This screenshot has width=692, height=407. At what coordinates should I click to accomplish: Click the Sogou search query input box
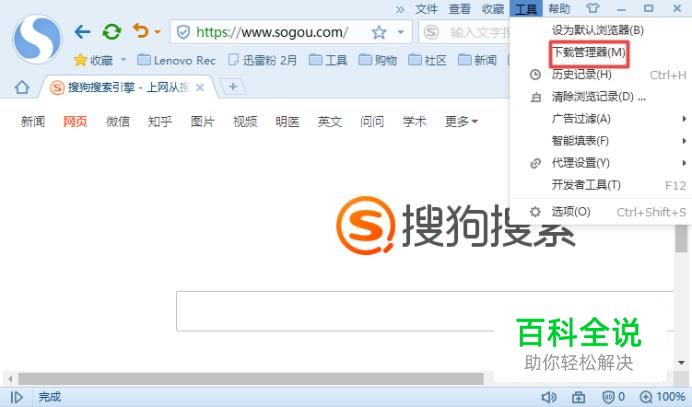(425, 311)
